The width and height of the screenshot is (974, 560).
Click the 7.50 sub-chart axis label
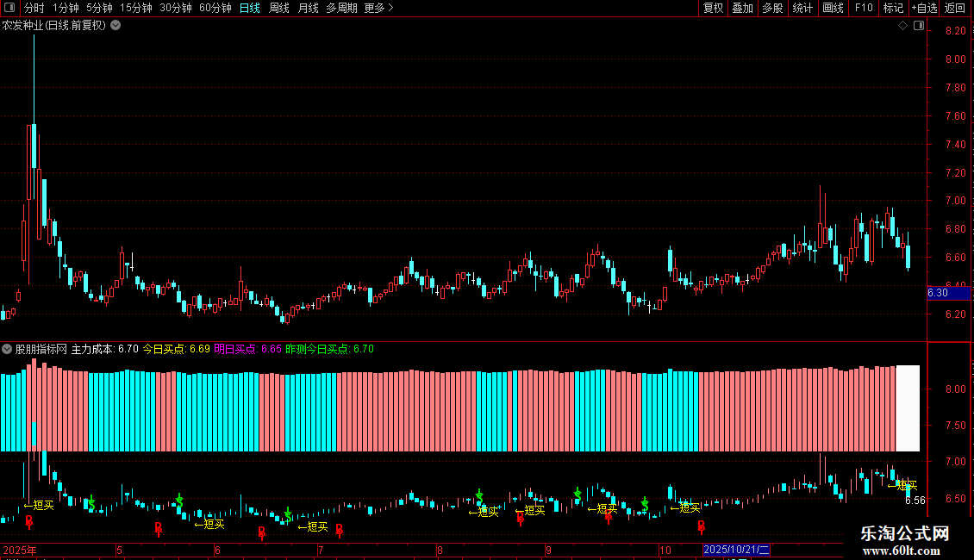click(x=956, y=426)
